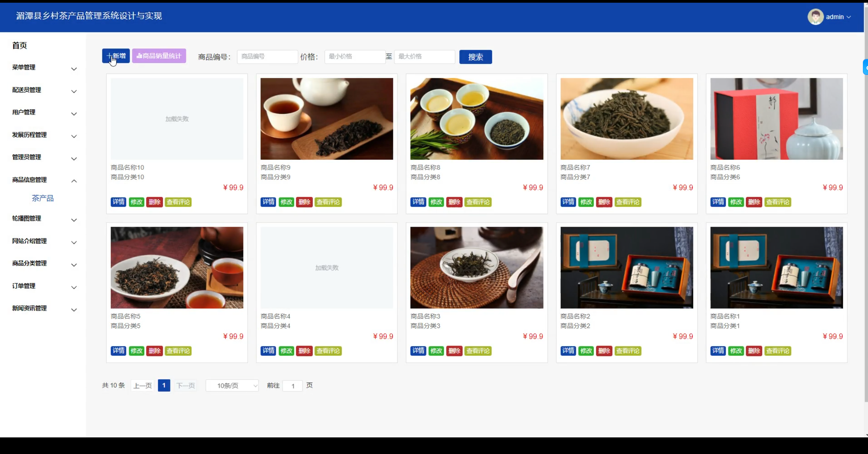Viewport: 868px width, 454px height.
Task: Select the 茶产品 submenu item
Action: 43,198
